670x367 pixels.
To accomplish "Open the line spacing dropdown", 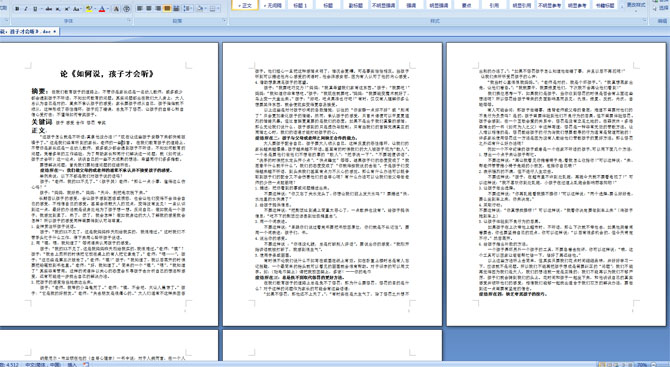I will (188, 9).
